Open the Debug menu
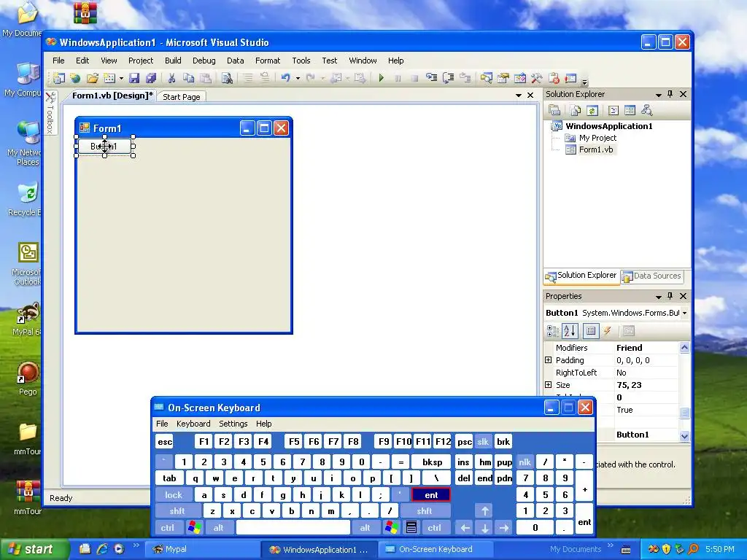Viewport: 747px width, 560px height. (x=204, y=61)
